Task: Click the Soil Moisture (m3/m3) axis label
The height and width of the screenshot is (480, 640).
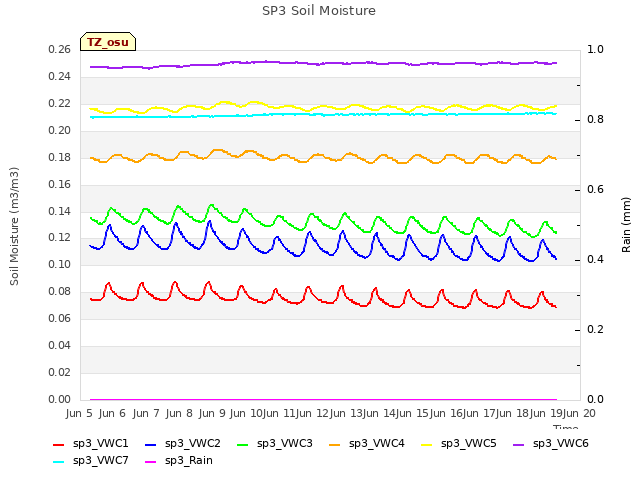Action: [x=14, y=226]
